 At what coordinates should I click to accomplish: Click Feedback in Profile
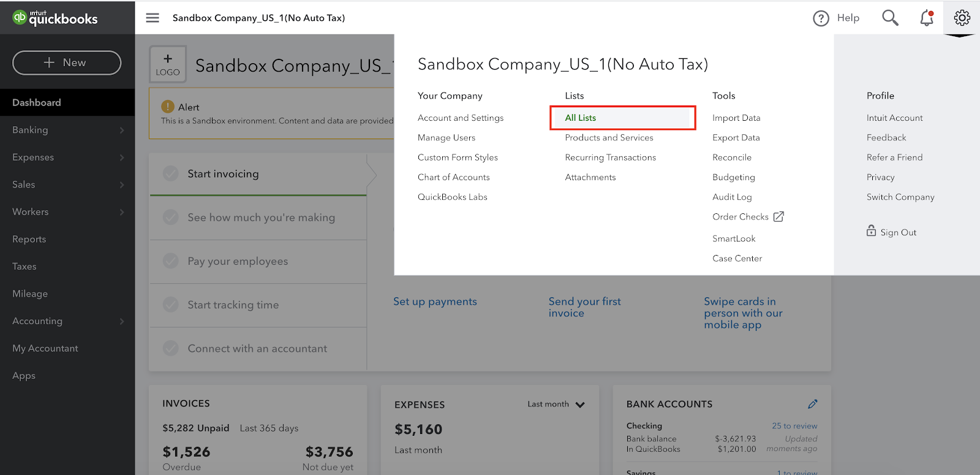[x=886, y=137]
